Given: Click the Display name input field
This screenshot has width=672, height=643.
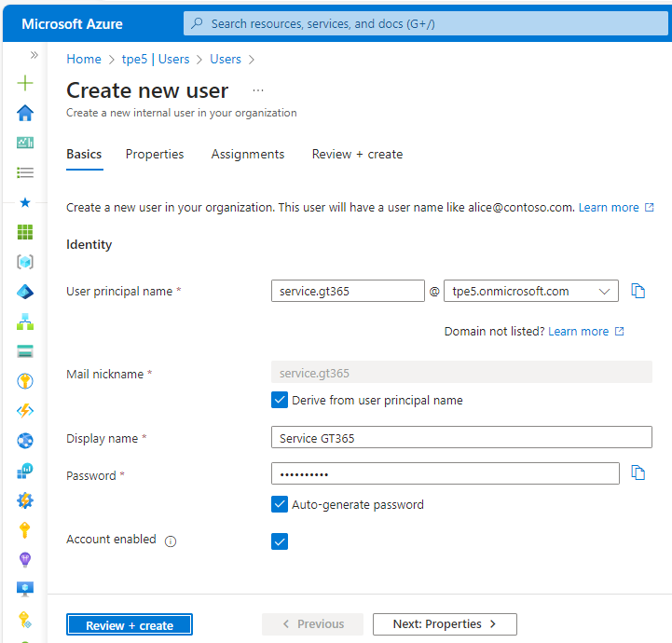Looking at the screenshot, I should click(461, 438).
